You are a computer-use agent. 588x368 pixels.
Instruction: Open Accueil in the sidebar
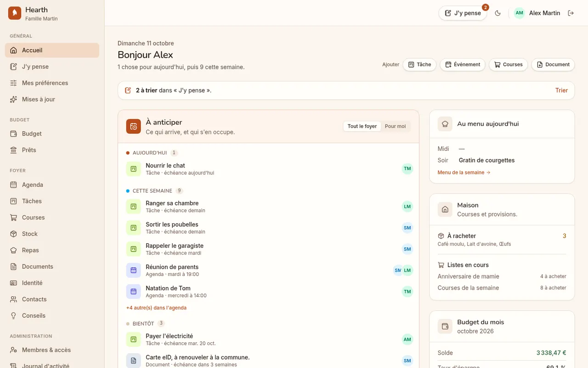pyautogui.click(x=52, y=50)
